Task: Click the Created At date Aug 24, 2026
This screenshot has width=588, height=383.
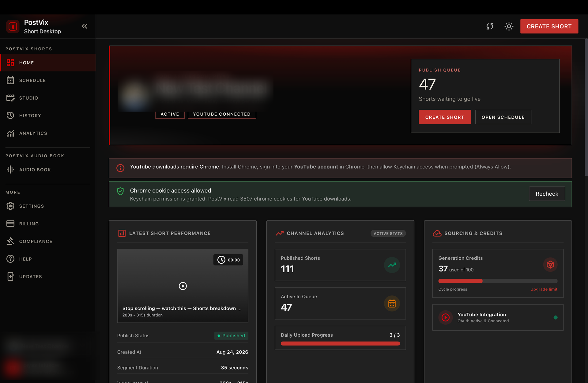Action: point(232,352)
